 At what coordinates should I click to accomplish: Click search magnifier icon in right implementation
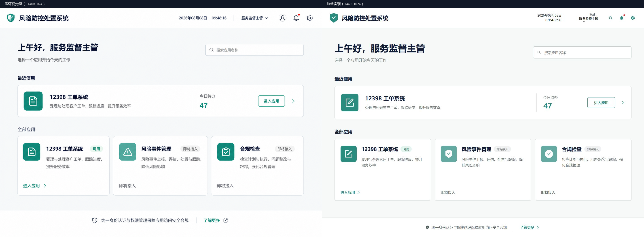pos(539,53)
